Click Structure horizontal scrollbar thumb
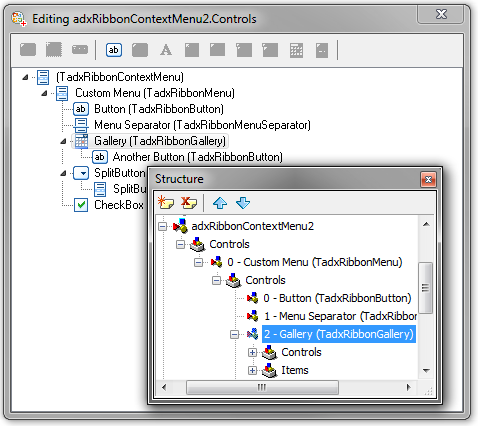Screen dimensions: 478x426 (x=262, y=387)
